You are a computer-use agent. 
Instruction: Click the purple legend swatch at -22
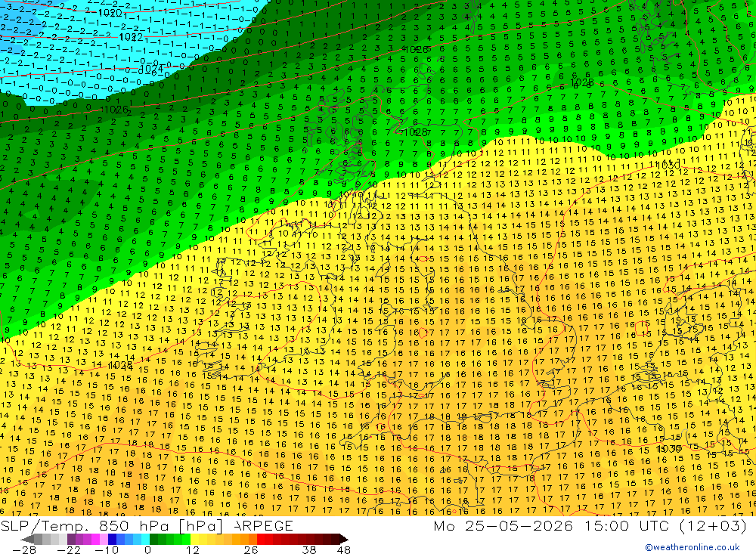tap(71, 539)
